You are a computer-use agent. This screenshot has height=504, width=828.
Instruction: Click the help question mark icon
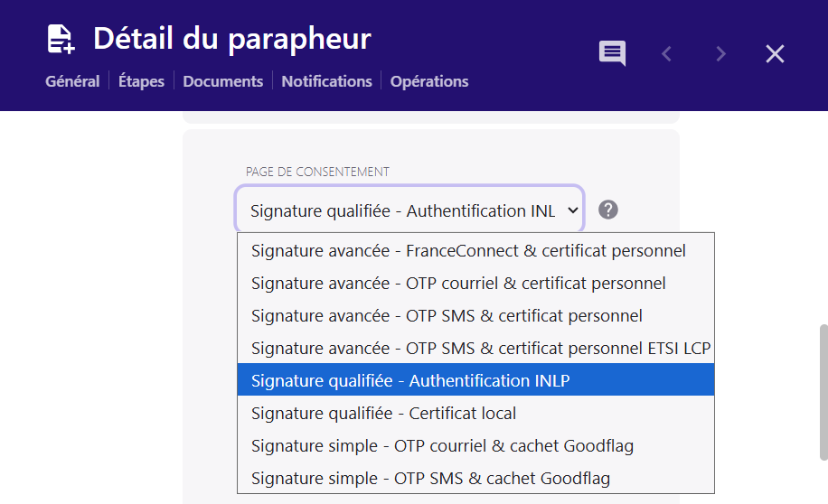[608, 210]
